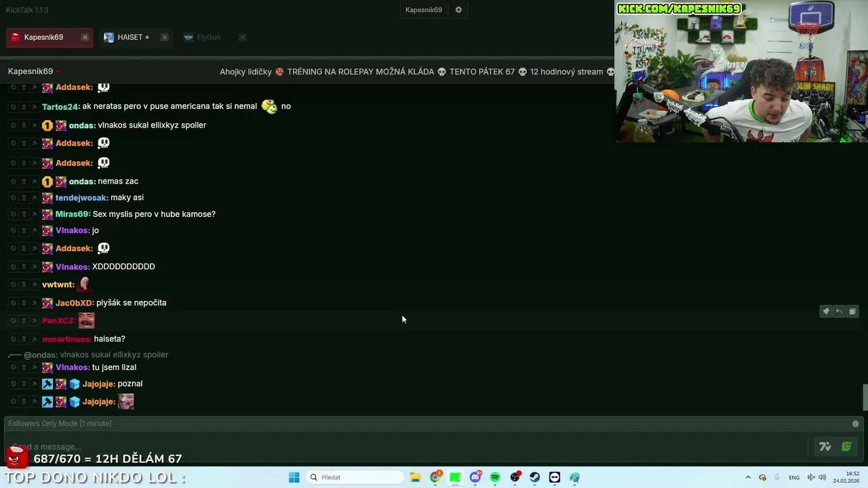
Task: Show hidden system tray icons
Action: click(748, 477)
